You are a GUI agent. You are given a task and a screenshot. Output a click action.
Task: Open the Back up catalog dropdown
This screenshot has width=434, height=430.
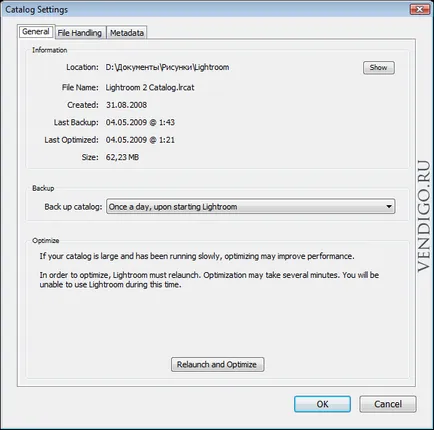click(251, 207)
